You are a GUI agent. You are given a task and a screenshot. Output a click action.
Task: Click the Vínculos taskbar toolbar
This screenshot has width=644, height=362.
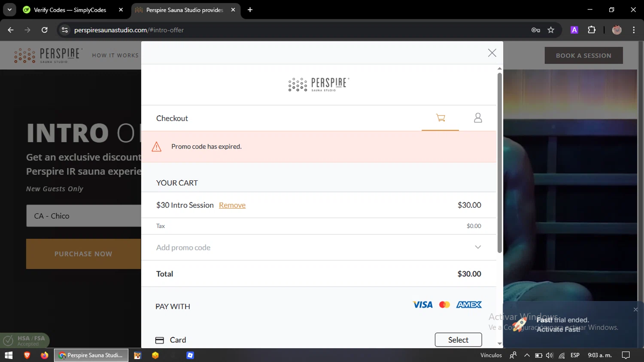coord(491,355)
